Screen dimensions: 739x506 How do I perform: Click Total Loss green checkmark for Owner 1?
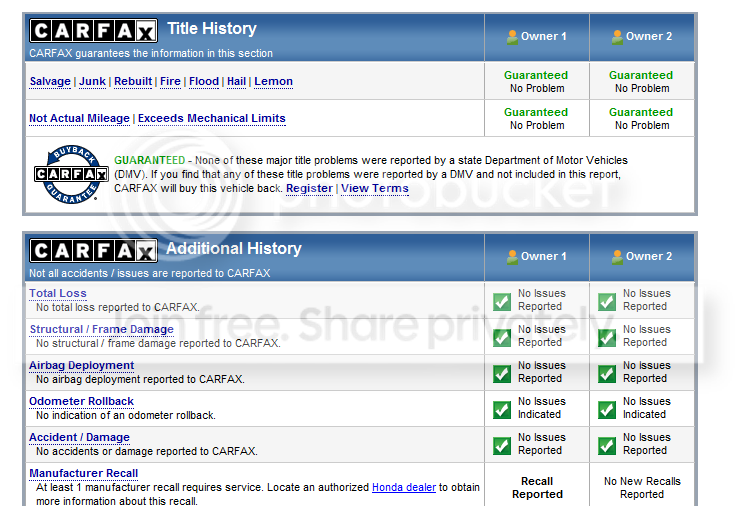click(x=502, y=302)
